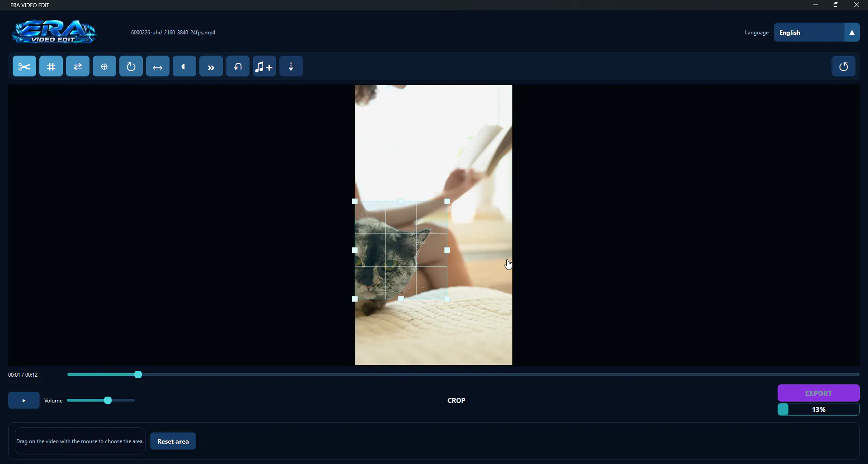This screenshot has height=464, width=868.
Task: Click the bottom-right crop corner handle
Action: coord(447,299)
